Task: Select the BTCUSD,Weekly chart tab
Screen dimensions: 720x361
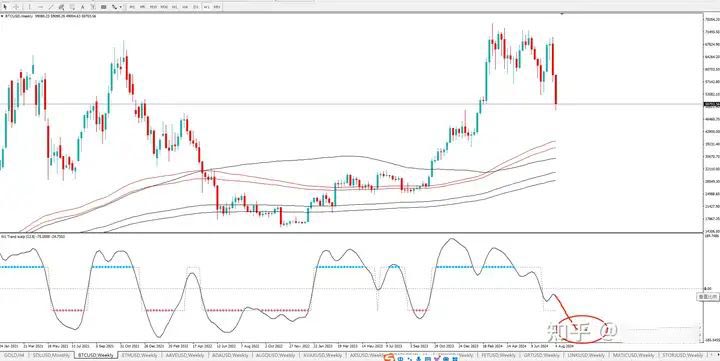Action: pyautogui.click(x=96, y=355)
